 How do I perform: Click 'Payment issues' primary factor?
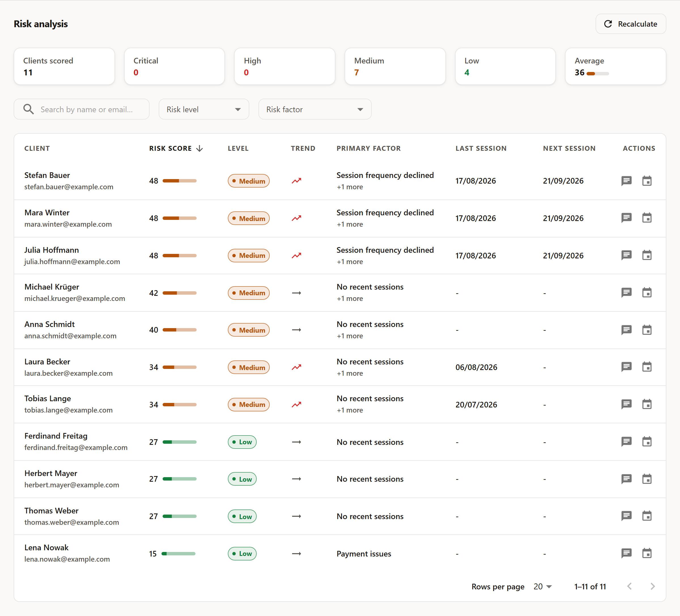click(x=364, y=554)
